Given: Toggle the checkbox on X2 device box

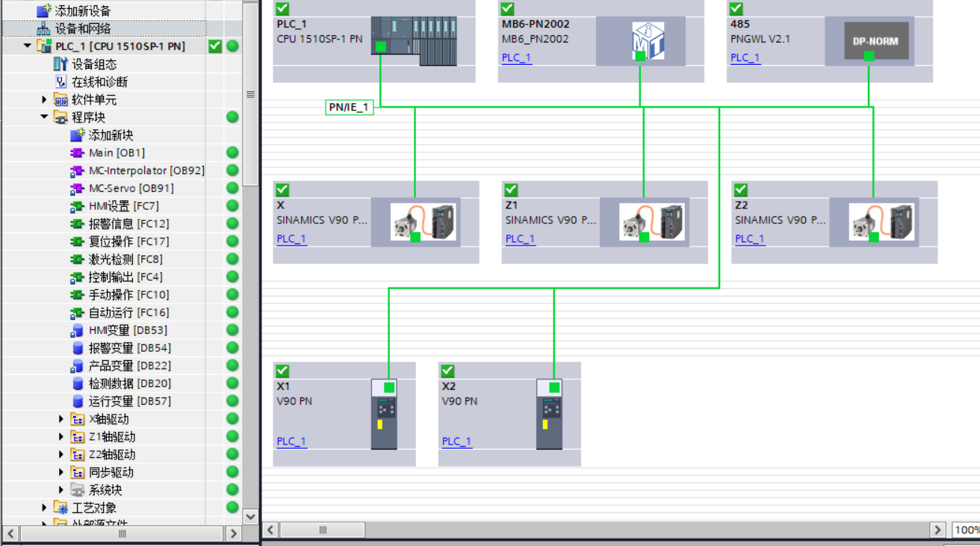Looking at the screenshot, I should (447, 371).
